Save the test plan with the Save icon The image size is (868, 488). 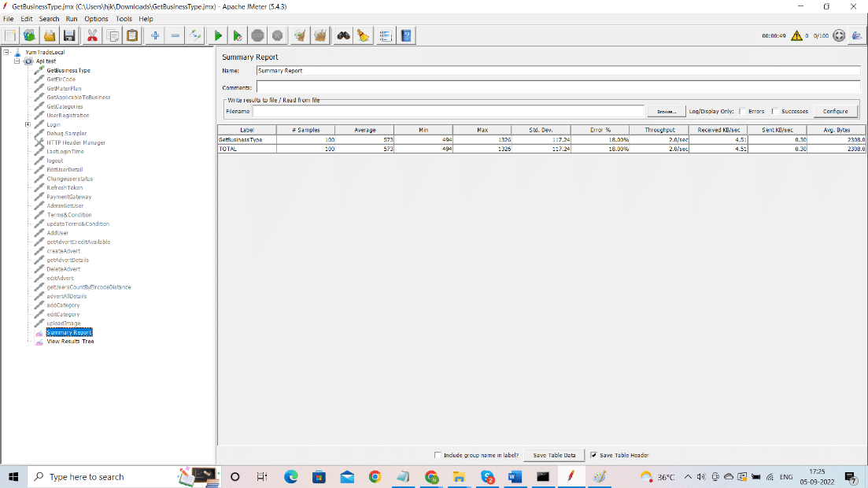point(69,35)
